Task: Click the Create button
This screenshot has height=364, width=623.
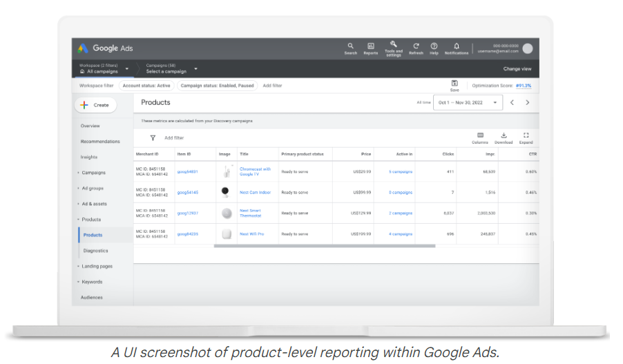Action: tap(95, 105)
